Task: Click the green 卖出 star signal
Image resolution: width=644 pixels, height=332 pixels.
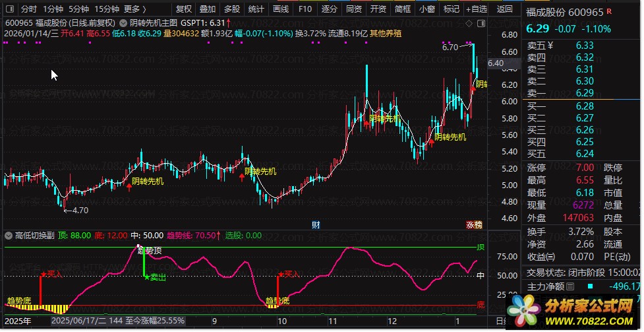Action: click(x=155, y=277)
